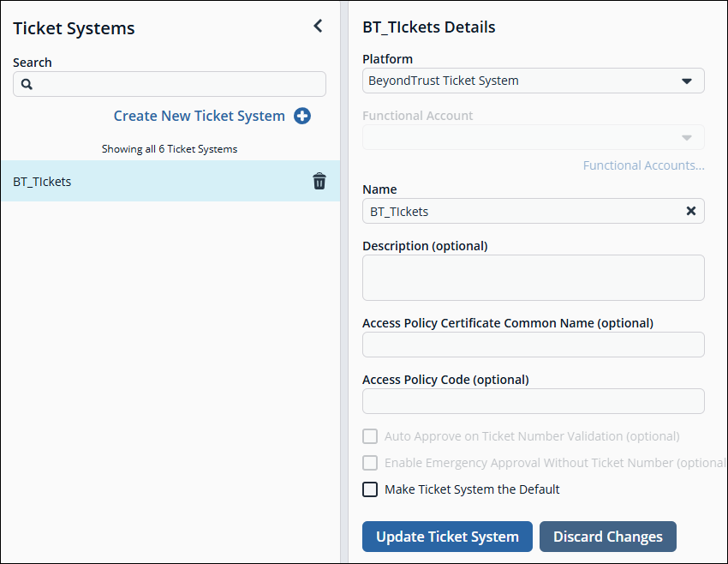
Task: Focus the Search input field
Action: tap(176, 84)
